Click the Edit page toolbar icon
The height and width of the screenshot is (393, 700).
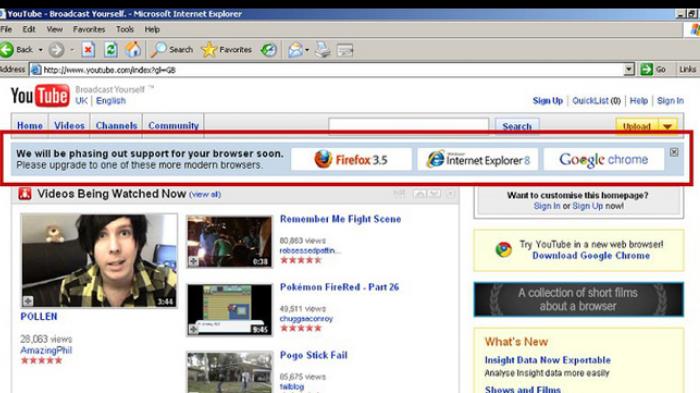pyautogui.click(x=345, y=50)
